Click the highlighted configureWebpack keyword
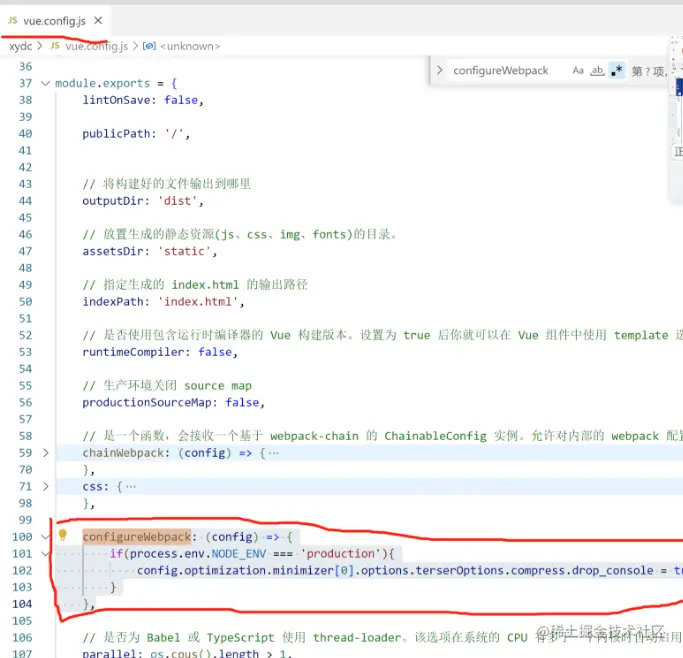 click(137, 537)
